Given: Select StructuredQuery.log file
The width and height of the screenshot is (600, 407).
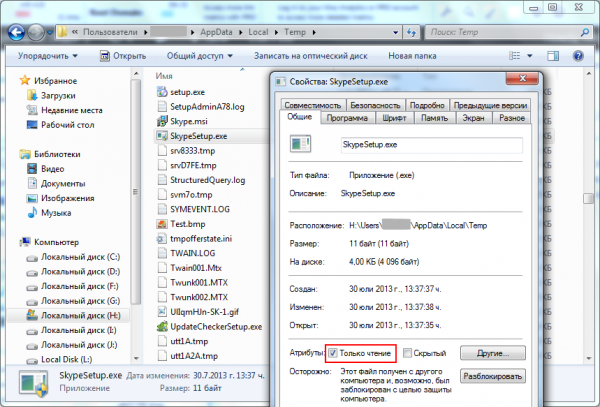Looking at the screenshot, I should tap(207, 180).
